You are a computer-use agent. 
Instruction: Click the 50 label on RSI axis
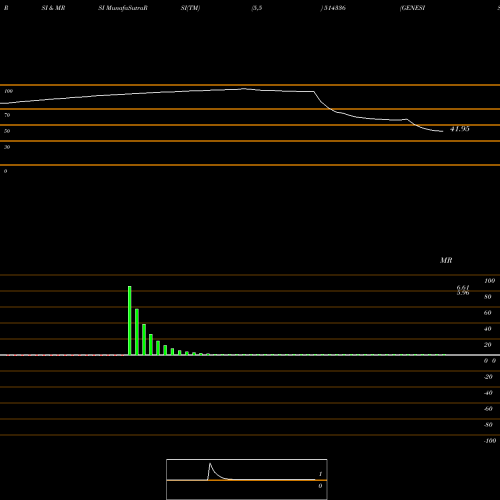pyautogui.click(x=7, y=131)
